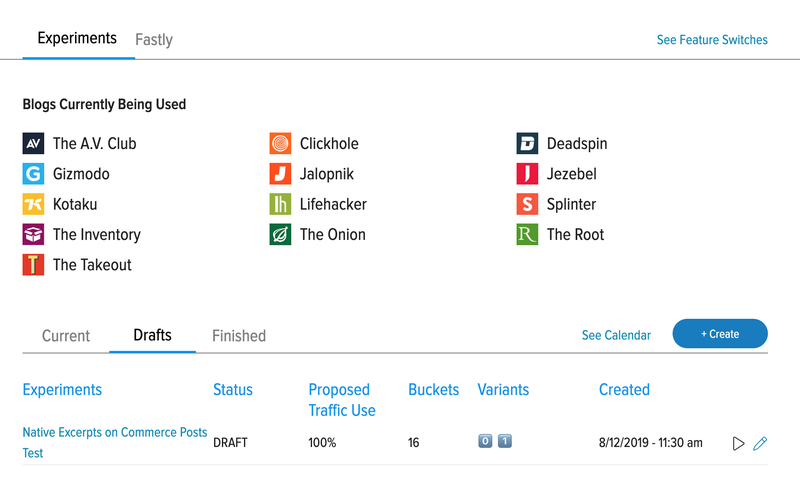Click The A.V. Club logo icon
The image size is (800, 499).
[33, 143]
